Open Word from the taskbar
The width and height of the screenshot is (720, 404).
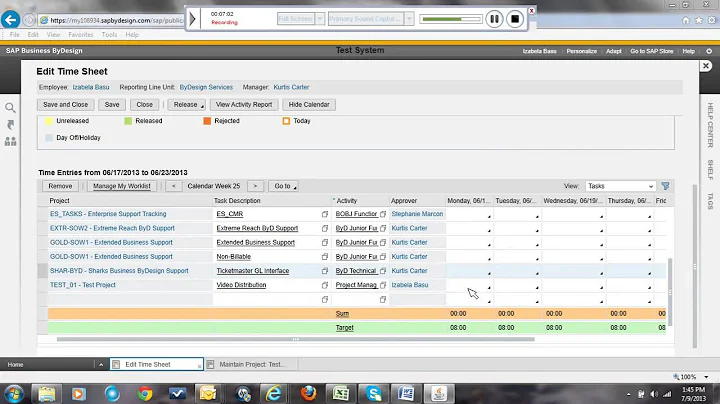pos(406,394)
